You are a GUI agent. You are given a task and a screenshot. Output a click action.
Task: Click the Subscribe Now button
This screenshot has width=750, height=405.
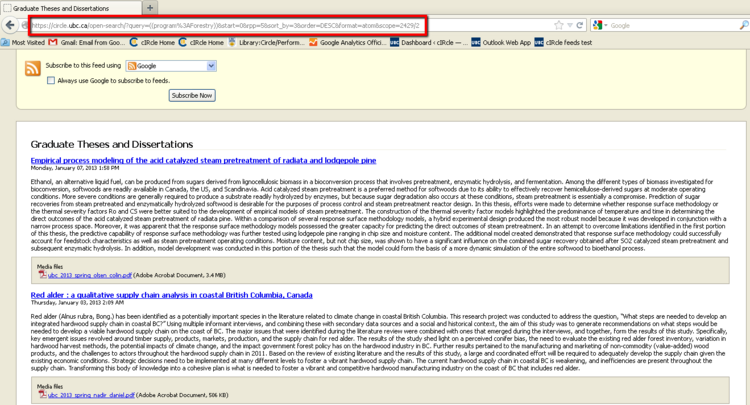pyautogui.click(x=191, y=95)
